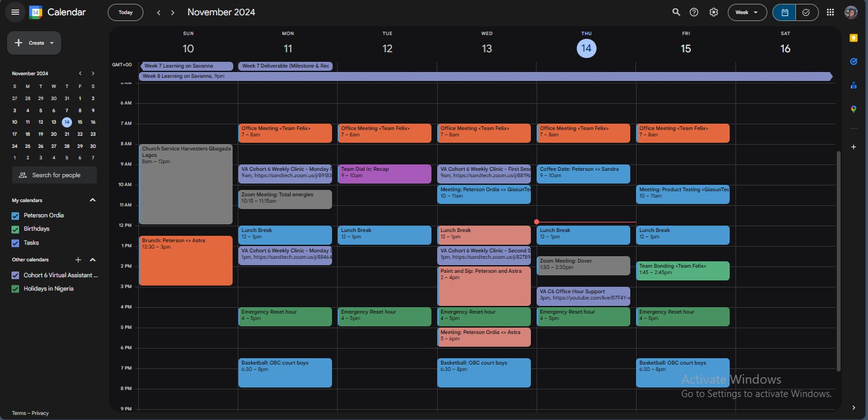Open Google Maps in side panel

853,109
